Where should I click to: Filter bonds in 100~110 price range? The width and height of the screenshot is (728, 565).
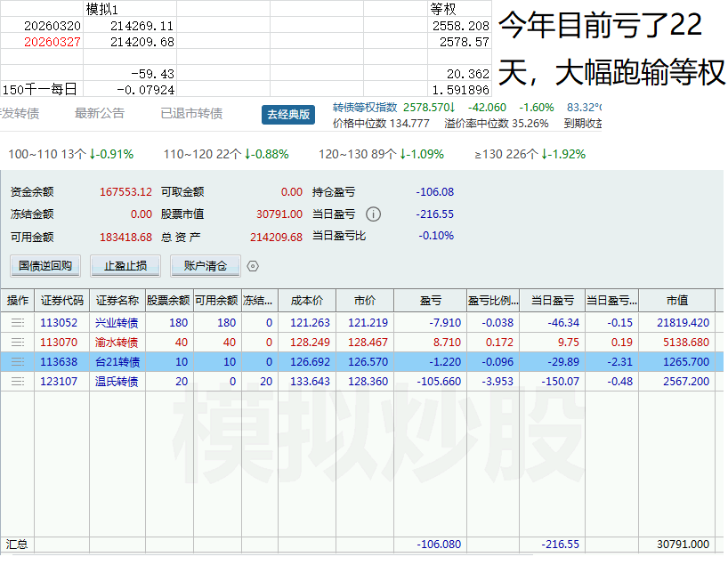coord(70,154)
